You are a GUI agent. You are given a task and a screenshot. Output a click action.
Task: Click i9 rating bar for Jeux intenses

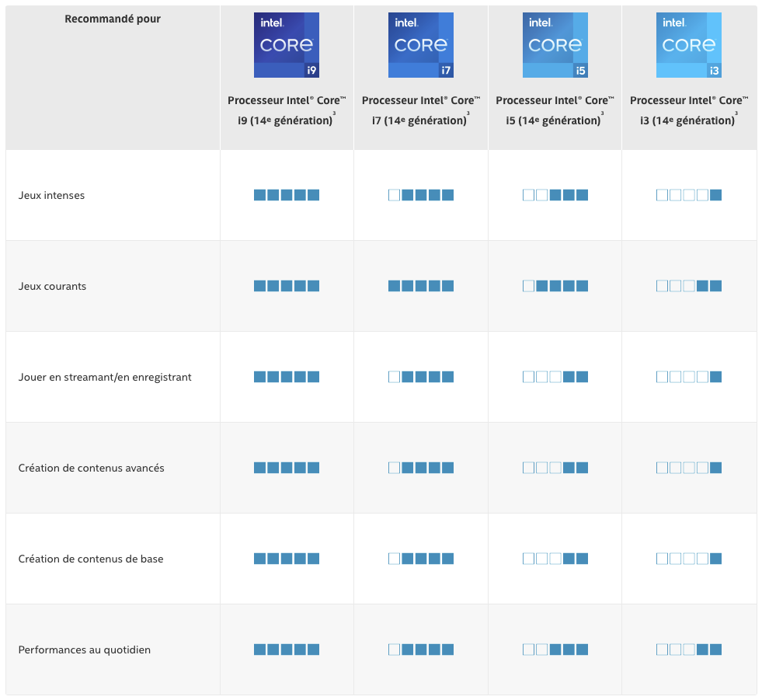(x=287, y=196)
